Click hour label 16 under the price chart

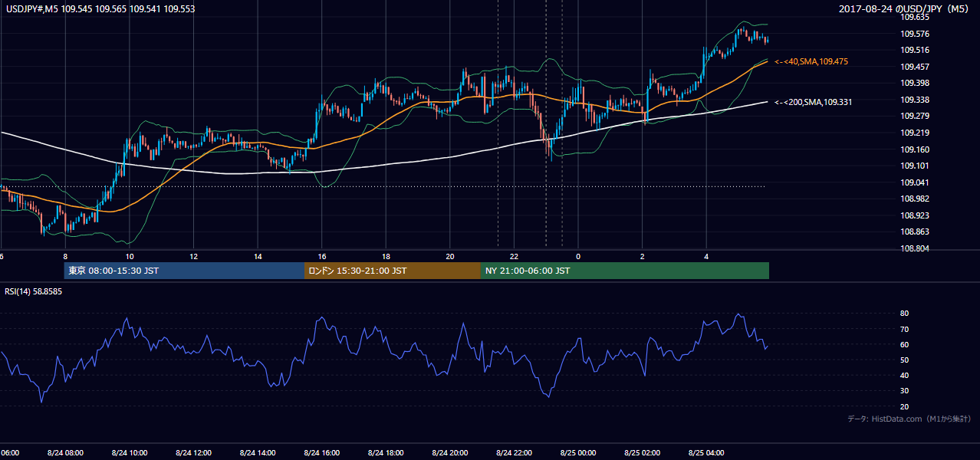pos(322,256)
